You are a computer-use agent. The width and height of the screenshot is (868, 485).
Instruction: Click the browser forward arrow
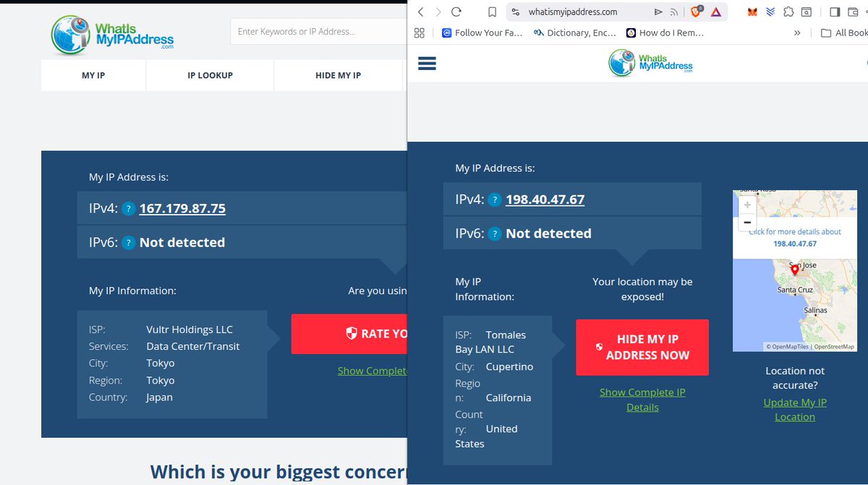438,12
